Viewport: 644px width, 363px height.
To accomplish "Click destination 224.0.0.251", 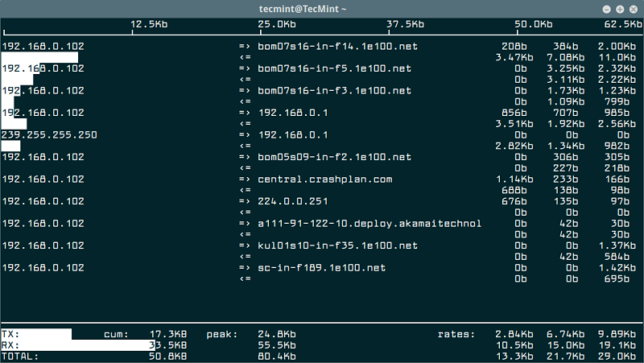I will (293, 201).
